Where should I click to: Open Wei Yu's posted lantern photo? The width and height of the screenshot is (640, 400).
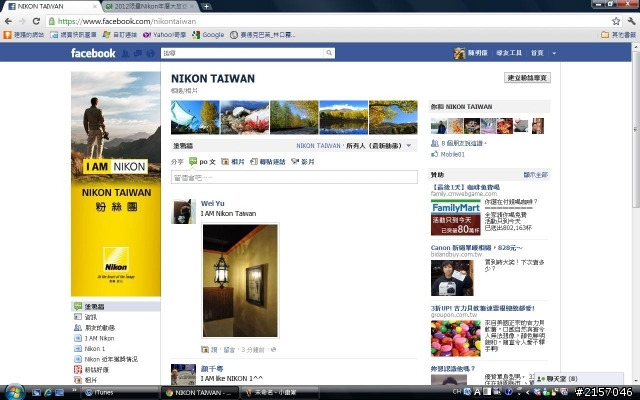[x=240, y=280]
